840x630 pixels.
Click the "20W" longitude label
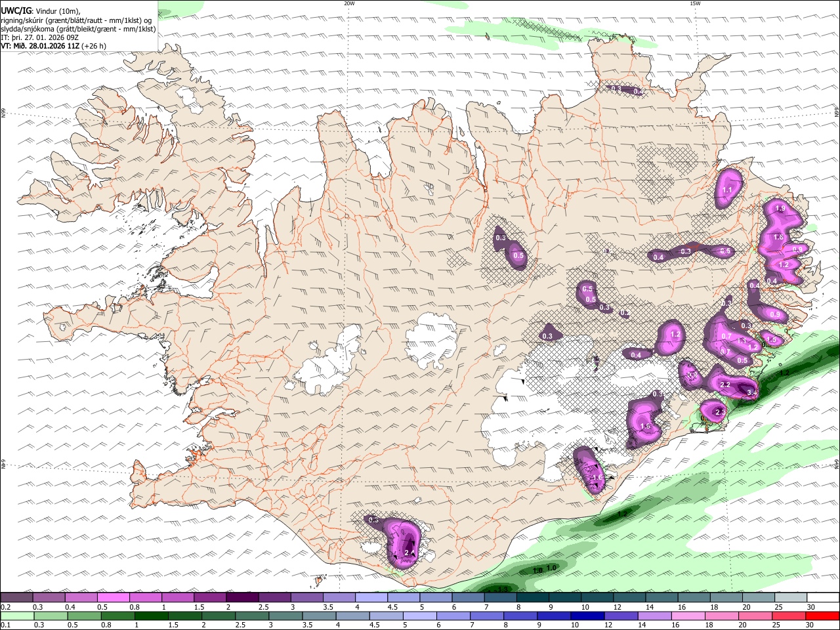coord(349,3)
